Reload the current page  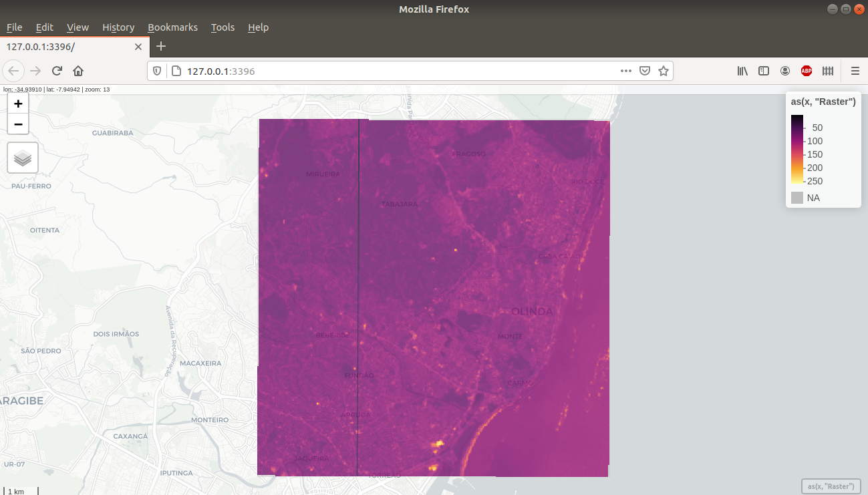point(57,70)
